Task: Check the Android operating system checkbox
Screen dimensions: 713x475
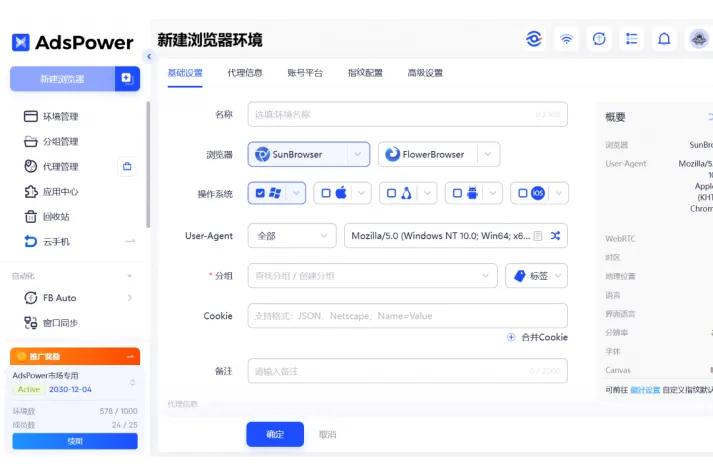Action: click(x=457, y=193)
